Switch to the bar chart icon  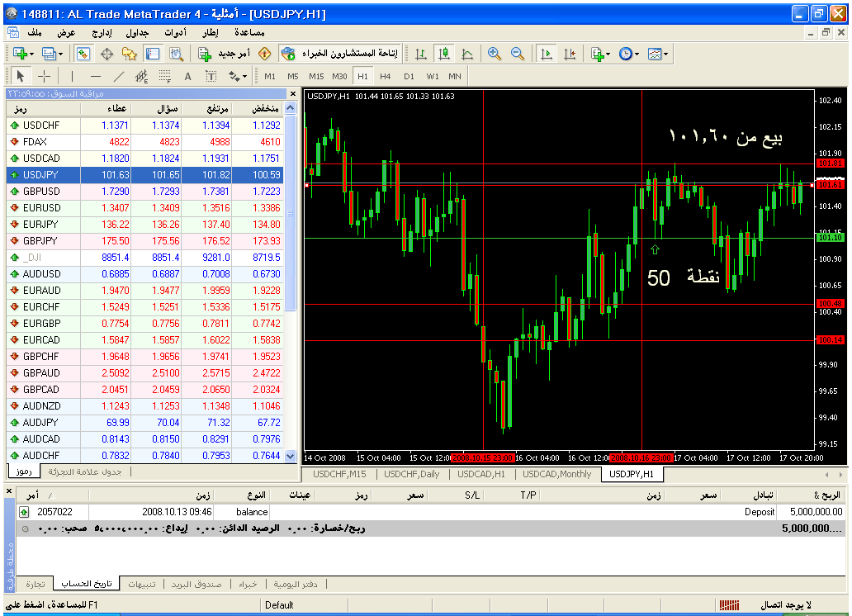[x=421, y=54]
